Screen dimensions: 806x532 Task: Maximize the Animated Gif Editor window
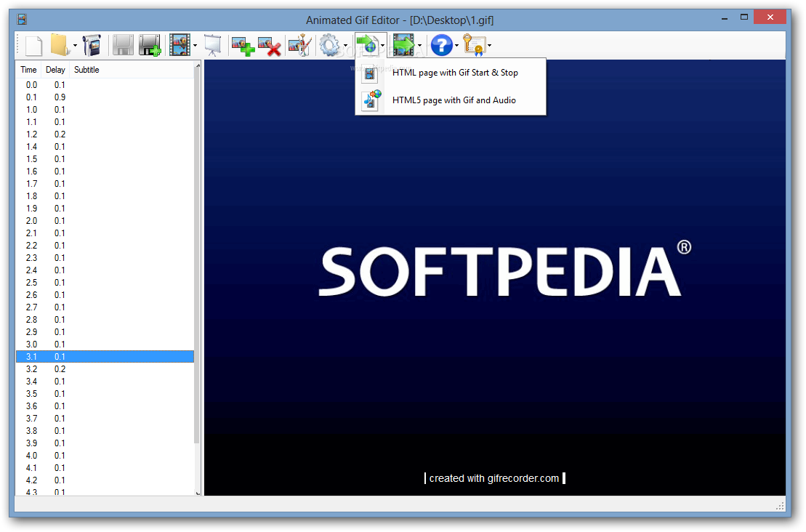[x=743, y=17]
